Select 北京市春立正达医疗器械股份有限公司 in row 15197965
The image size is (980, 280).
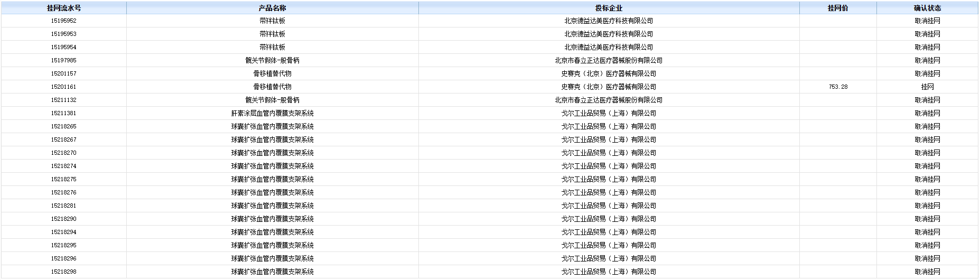coord(609,61)
